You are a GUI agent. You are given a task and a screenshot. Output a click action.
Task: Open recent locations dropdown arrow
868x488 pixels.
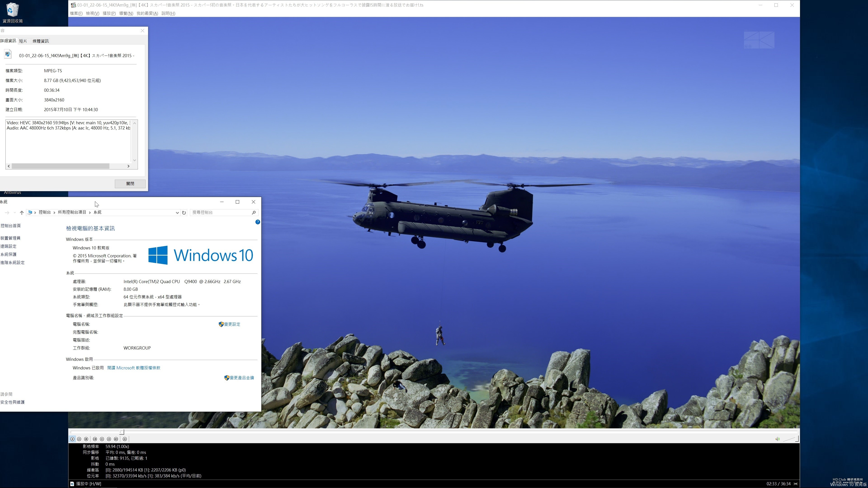pos(14,213)
